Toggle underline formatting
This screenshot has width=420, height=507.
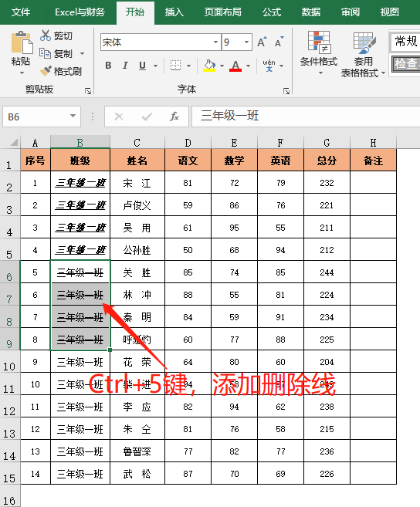(x=142, y=66)
